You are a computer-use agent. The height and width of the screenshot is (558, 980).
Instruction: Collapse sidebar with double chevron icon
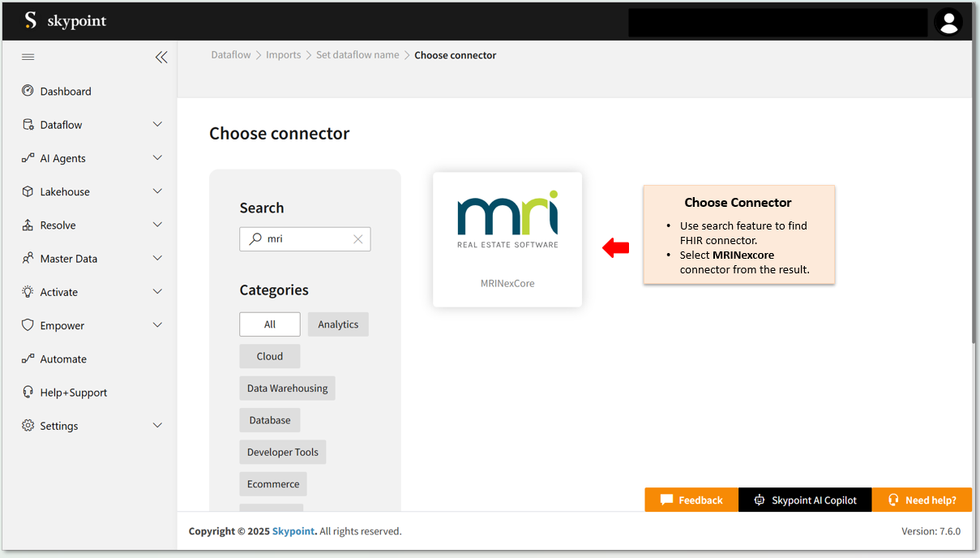point(161,57)
